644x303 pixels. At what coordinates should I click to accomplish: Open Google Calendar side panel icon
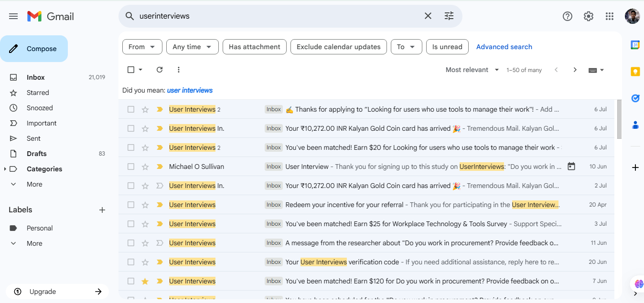click(x=635, y=45)
